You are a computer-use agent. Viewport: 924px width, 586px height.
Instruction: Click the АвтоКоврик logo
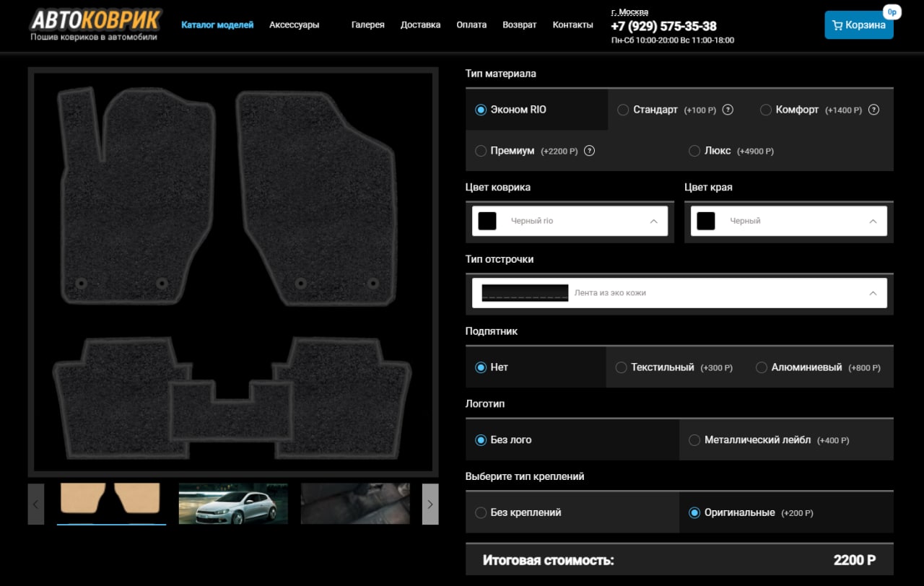coord(96,25)
